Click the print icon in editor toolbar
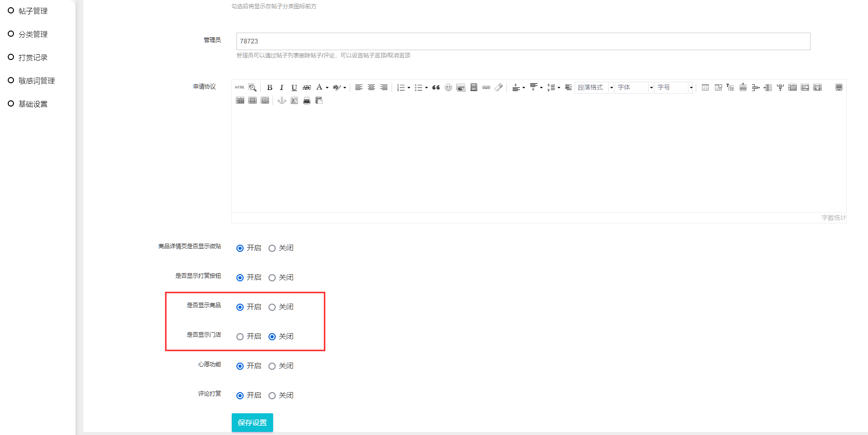 tap(307, 100)
